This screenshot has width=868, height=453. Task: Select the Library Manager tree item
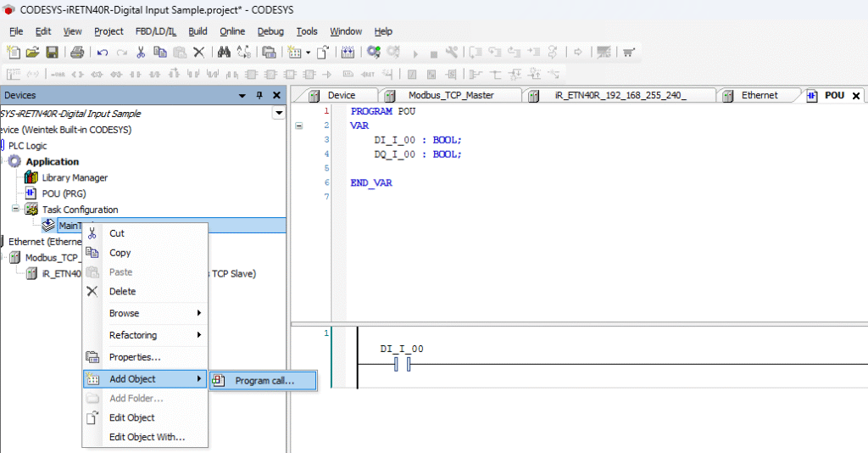[75, 178]
